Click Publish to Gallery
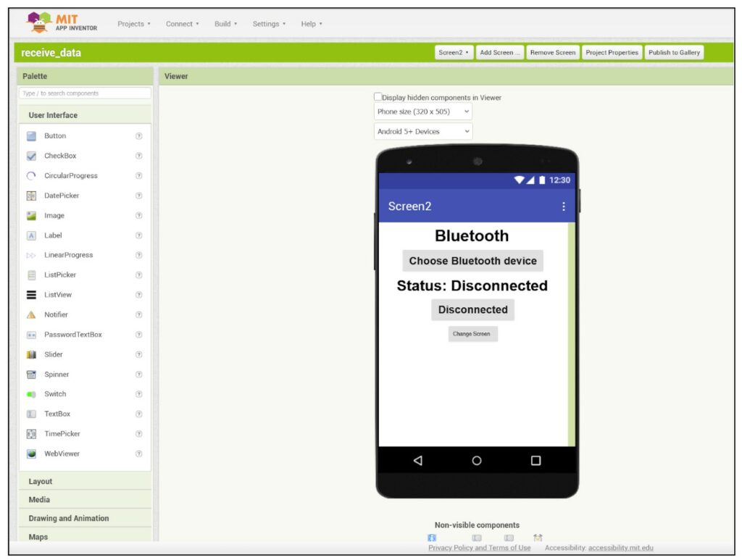Screen dimensions: 742x560 click(x=674, y=52)
